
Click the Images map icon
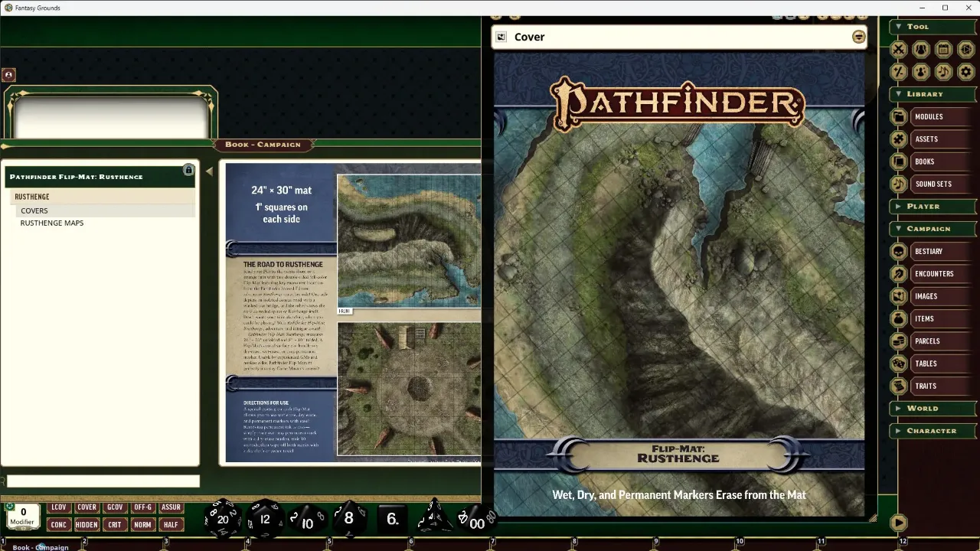pos(899,296)
